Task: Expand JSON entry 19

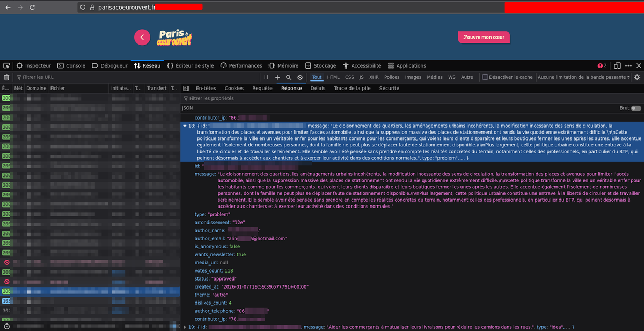Action: [185, 327]
